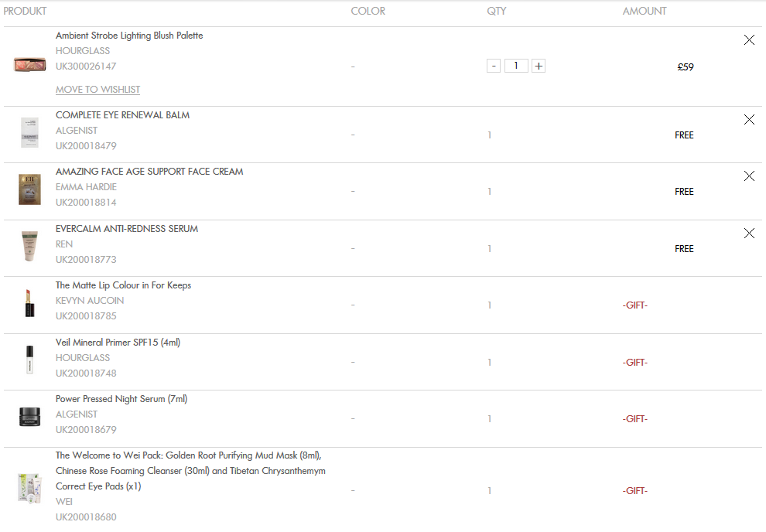Click the quantity input field
Screen dimensions: 766x532
pyautogui.click(x=516, y=66)
